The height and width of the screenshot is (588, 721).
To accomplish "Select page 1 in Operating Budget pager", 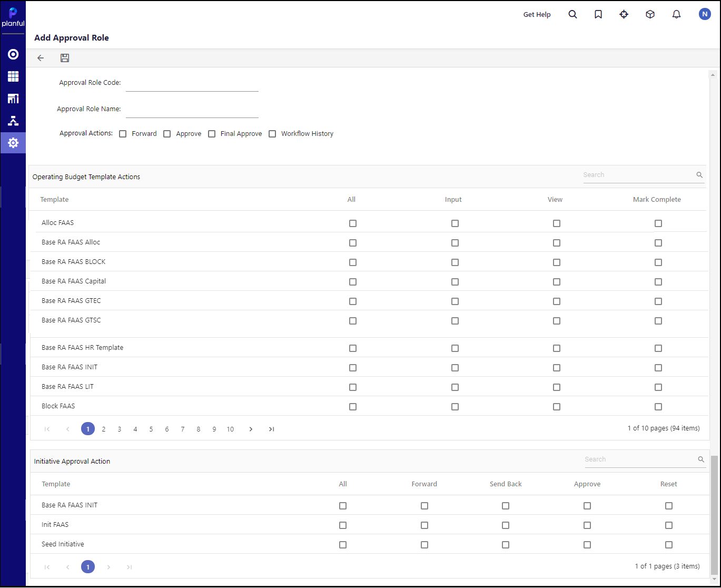I will [88, 429].
